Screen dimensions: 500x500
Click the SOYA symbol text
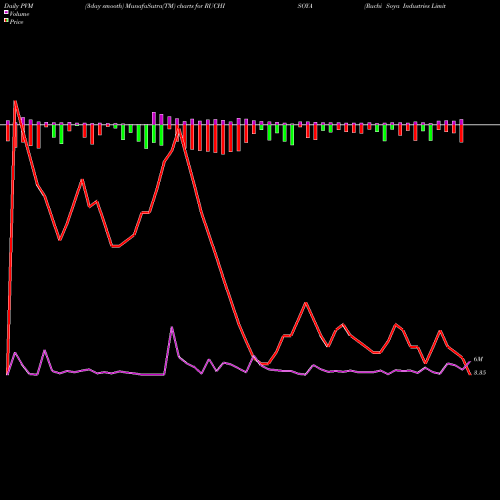coord(305,6)
